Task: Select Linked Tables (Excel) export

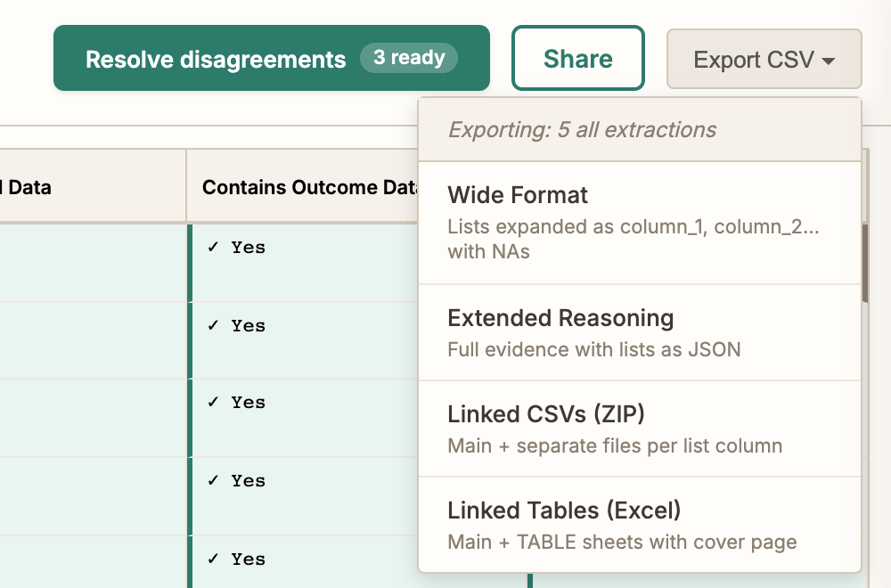Action: [x=640, y=525]
